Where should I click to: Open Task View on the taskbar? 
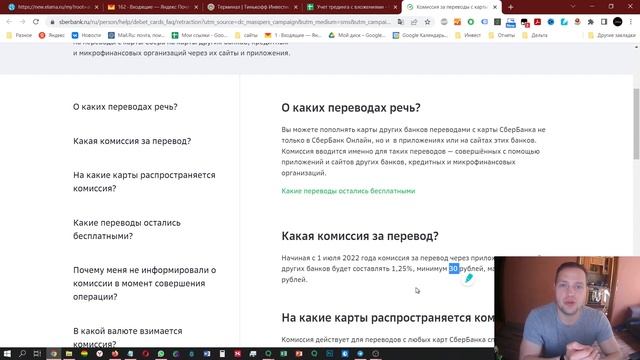38,353
